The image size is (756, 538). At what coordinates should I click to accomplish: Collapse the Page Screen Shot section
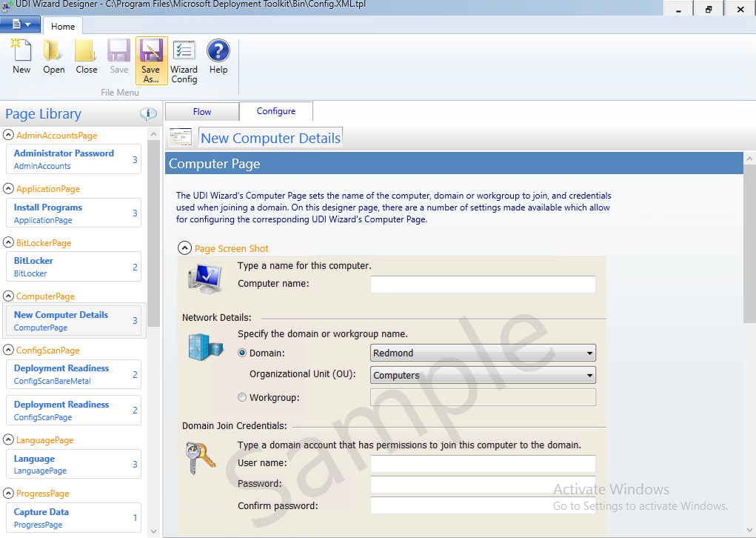(x=184, y=248)
